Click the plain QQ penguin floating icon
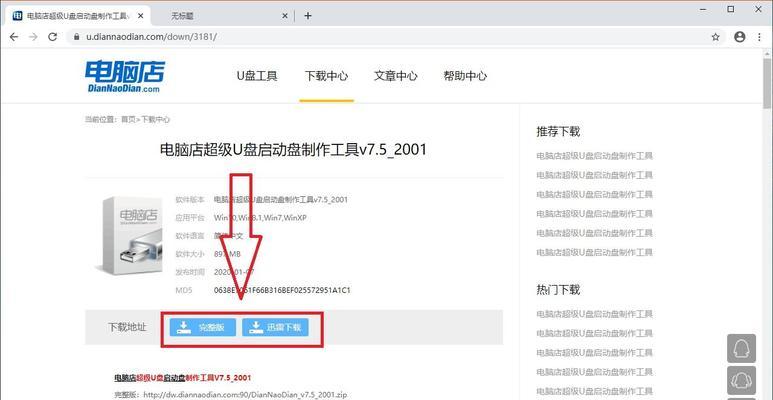 pyautogui.click(x=741, y=349)
